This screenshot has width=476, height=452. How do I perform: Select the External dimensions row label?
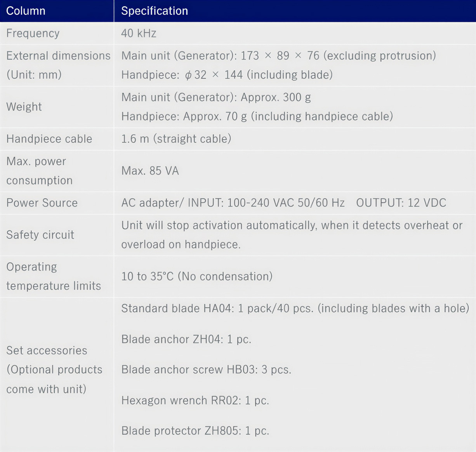[58, 65]
